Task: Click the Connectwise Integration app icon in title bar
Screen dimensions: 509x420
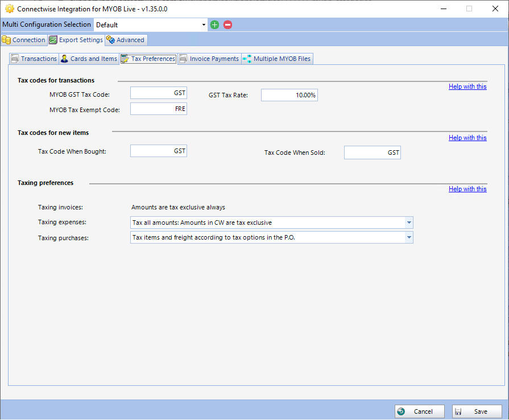Action: coord(10,9)
